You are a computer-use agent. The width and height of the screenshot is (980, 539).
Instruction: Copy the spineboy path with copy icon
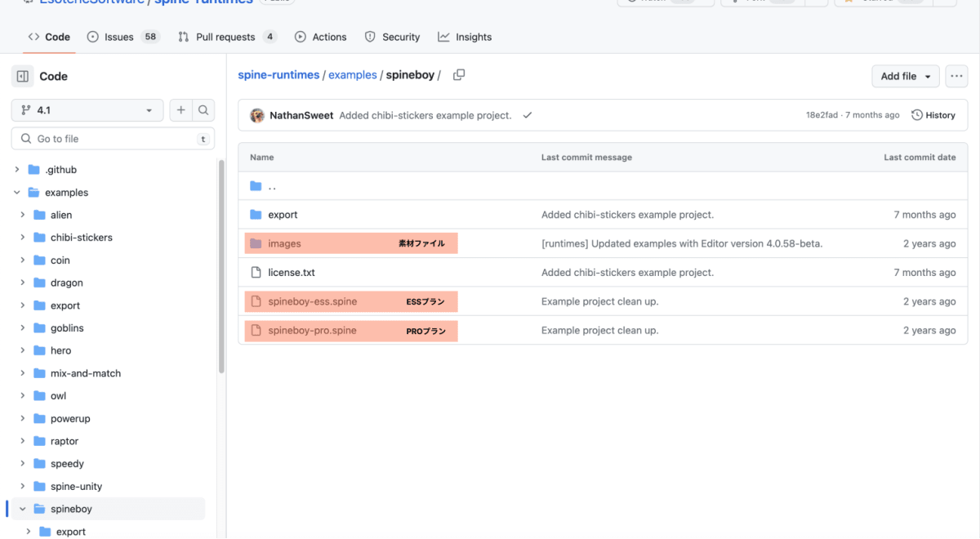pyautogui.click(x=459, y=75)
